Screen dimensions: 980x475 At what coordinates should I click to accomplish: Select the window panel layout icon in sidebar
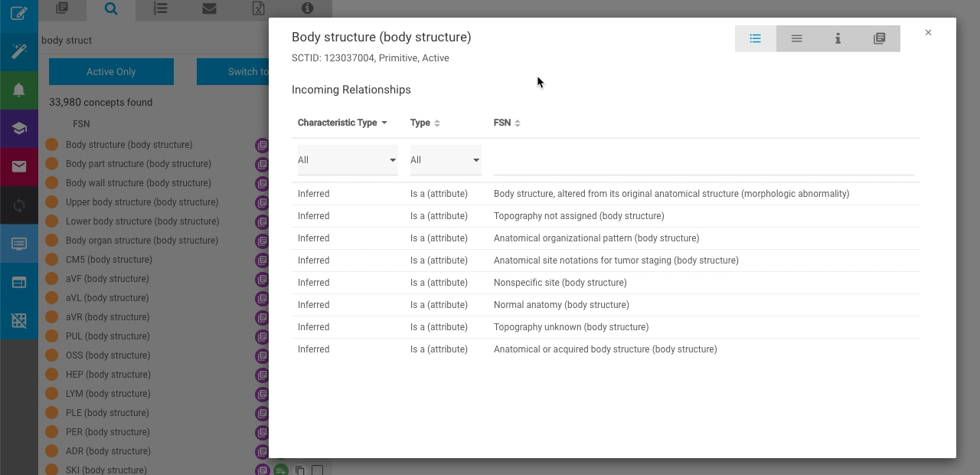pyautogui.click(x=19, y=282)
